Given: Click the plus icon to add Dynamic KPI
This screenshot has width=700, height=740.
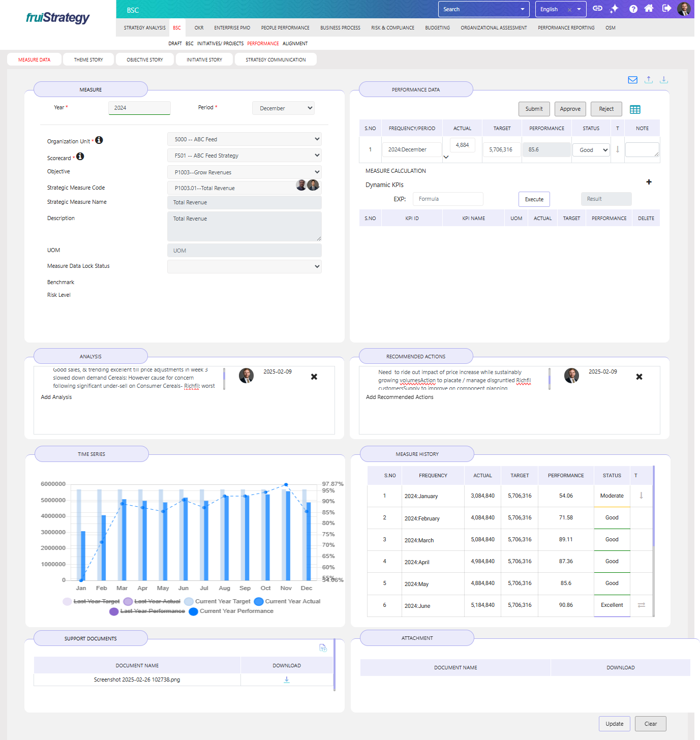Looking at the screenshot, I should (649, 182).
